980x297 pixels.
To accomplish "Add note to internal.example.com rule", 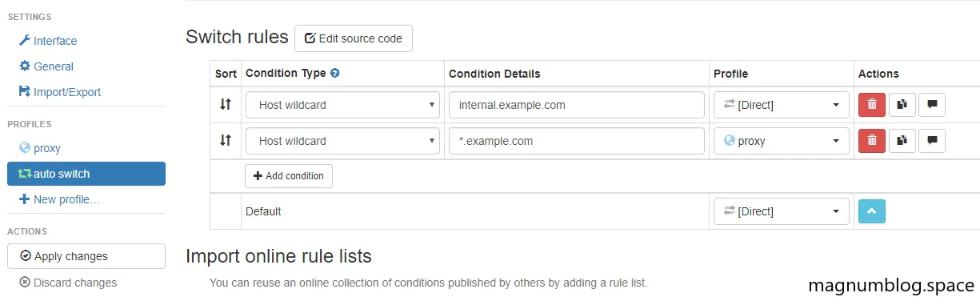I will coord(932,104).
